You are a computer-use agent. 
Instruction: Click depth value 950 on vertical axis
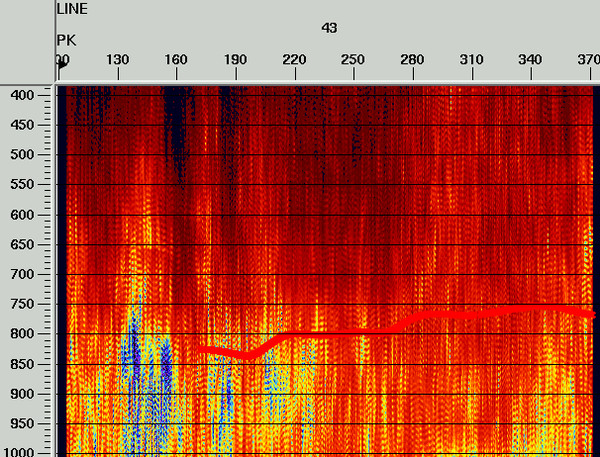(x=22, y=424)
